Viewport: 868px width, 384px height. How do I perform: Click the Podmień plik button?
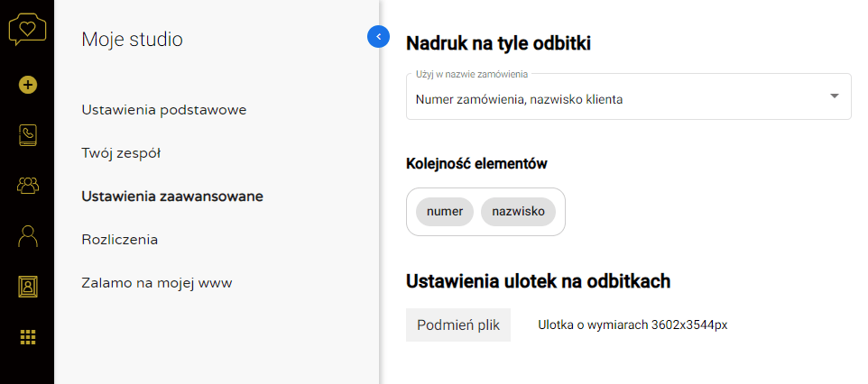[x=458, y=325]
